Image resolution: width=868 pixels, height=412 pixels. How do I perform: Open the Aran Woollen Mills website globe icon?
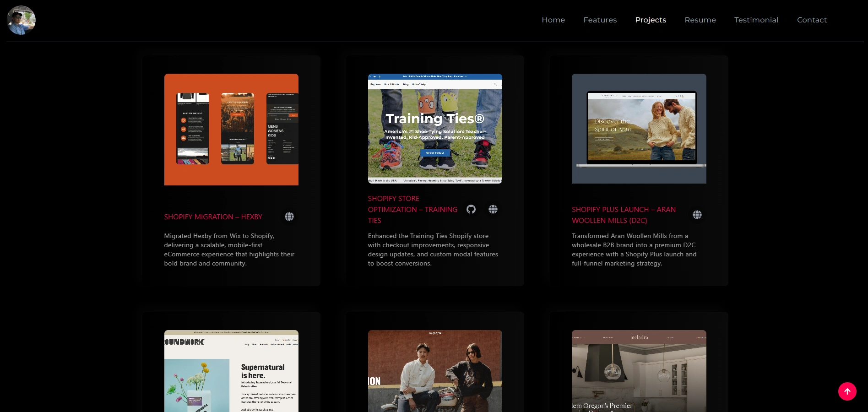pyautogui.click(x=697, y=215)
